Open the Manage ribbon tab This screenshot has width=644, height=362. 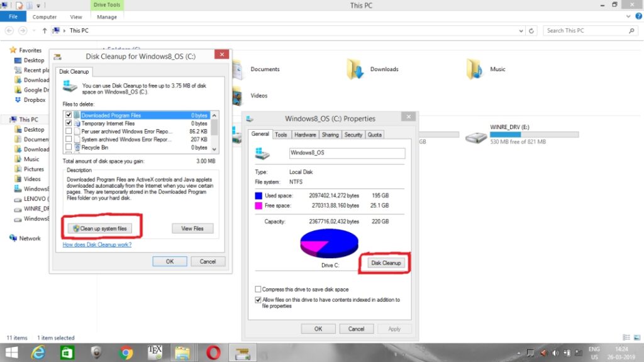(x=107, y=17)
